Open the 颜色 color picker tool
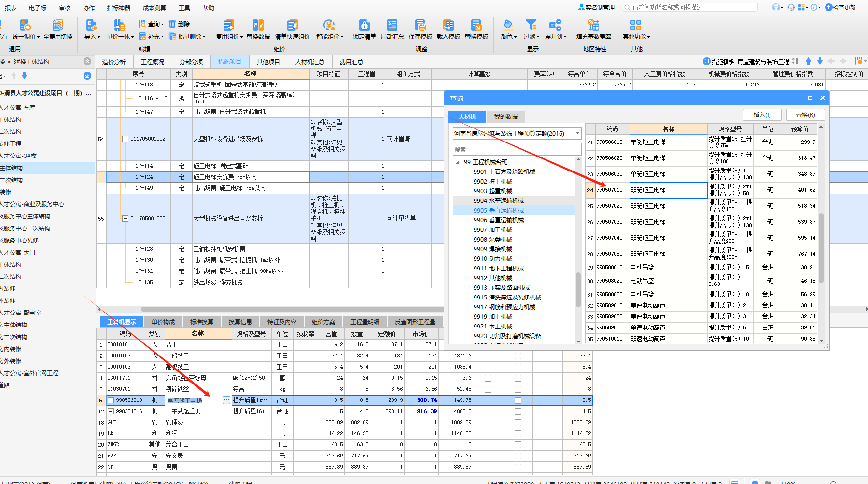The width and height of the screenshot is (868, 484). (508, 29)
